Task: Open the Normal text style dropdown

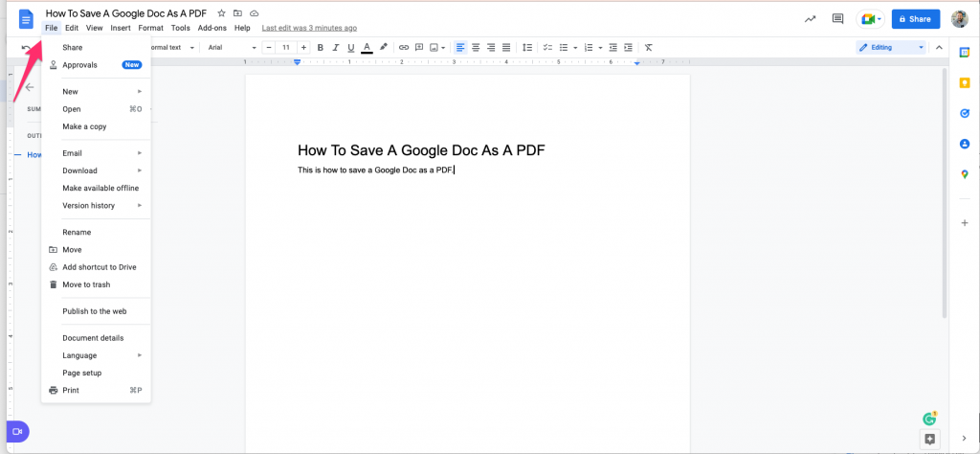Action: click(x=173, y=48)
